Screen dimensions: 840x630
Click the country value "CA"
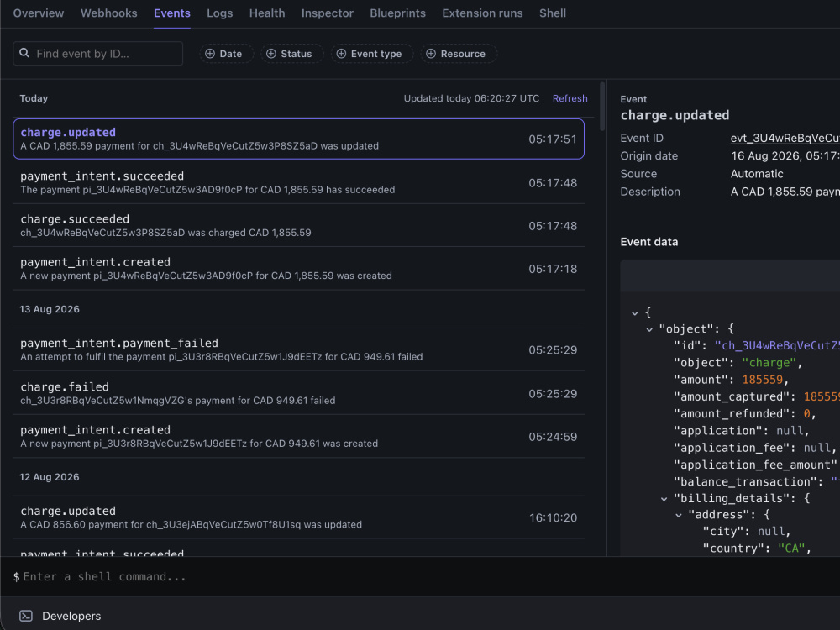(791, 548)
